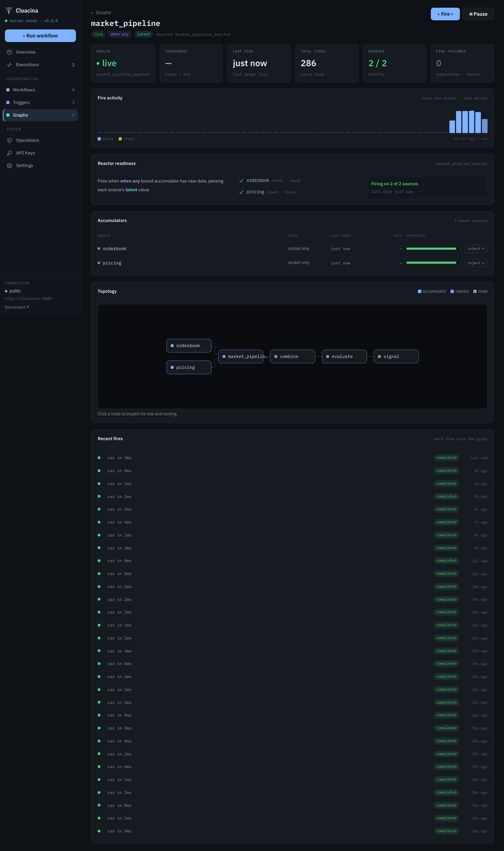The height and width of the screenshot is (851, 504).
Task: Click the API Keys key icon
Action: 9,153
